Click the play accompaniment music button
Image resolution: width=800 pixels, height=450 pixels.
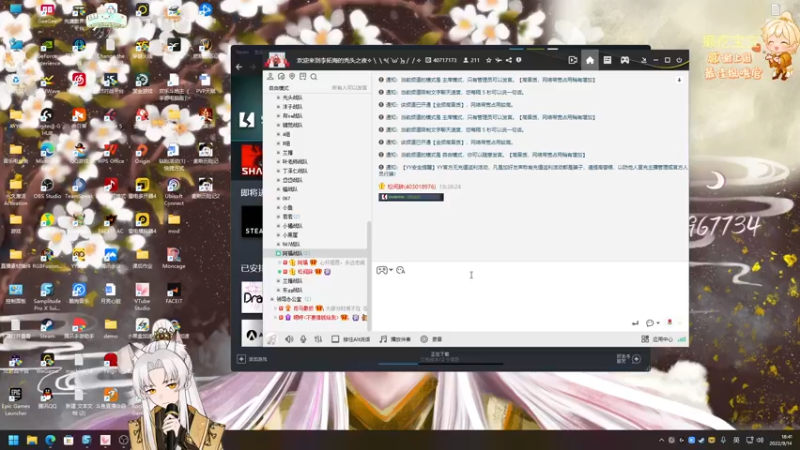pos(395,339)
